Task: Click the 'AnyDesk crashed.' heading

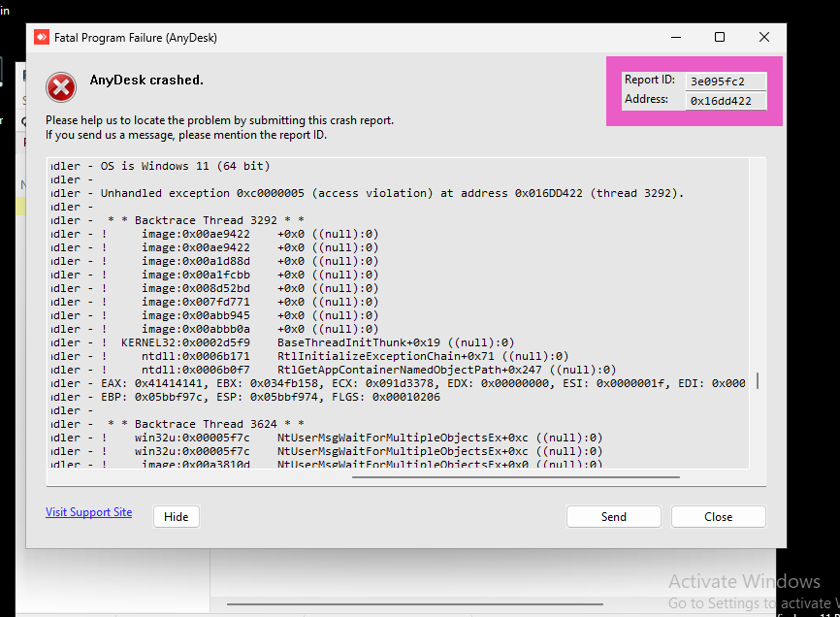Action: [146, 81]
